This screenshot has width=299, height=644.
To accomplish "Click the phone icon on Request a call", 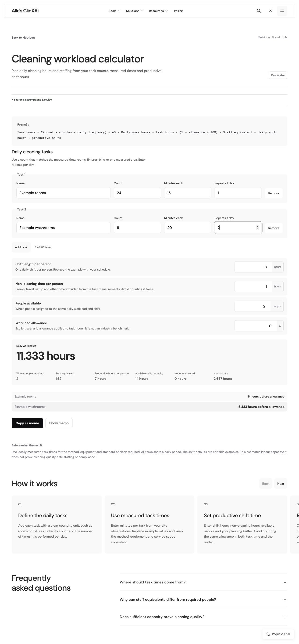I will click(x=268, y=634).
